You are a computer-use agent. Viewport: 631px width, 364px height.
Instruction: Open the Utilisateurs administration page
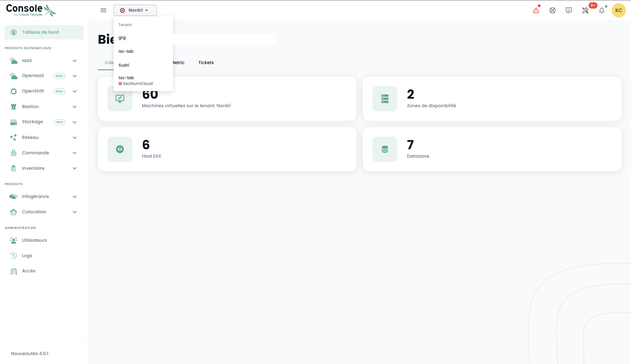(x=34, y=240)
